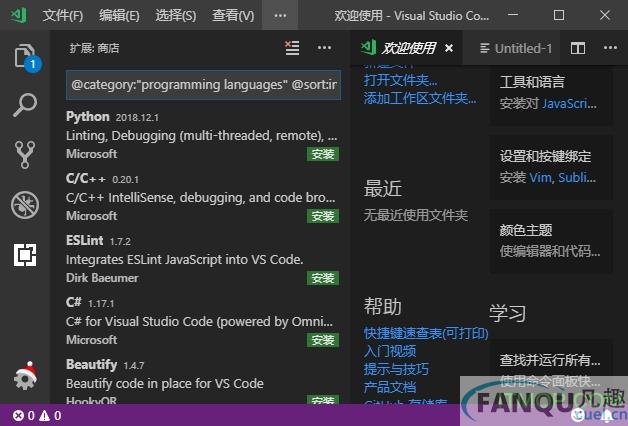This screenshot has width=628, height=426.
Task: Click the warnings count in status bar
Action: point(50,416)
